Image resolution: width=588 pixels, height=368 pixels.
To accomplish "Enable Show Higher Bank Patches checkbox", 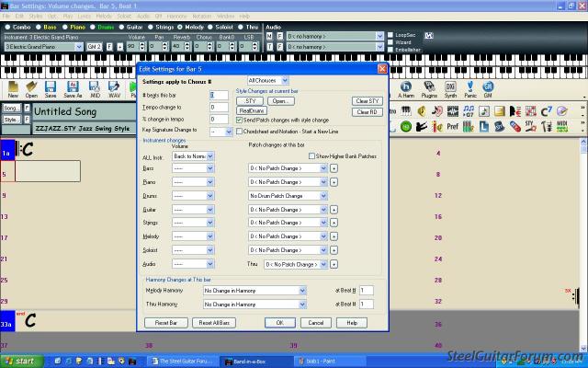I will [312, 156].
